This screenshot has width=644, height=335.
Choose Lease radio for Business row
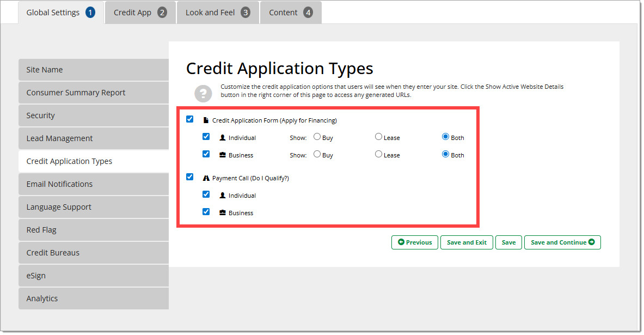378,155
